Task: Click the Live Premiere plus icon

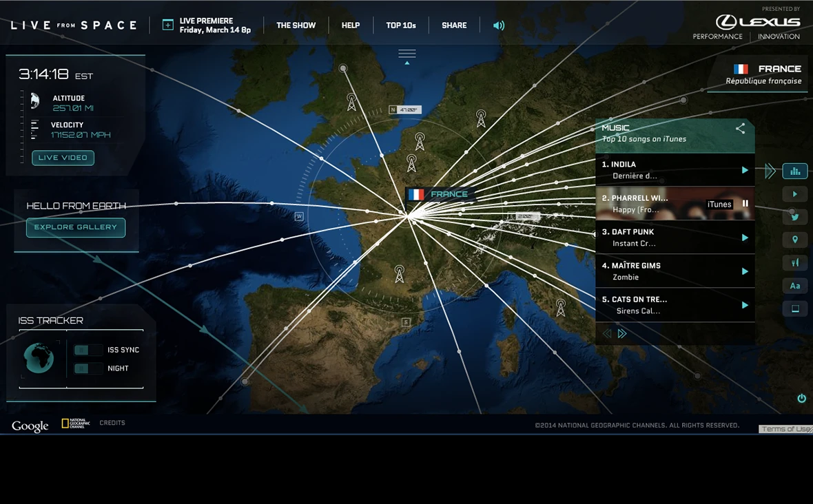Action: point(167,25)
